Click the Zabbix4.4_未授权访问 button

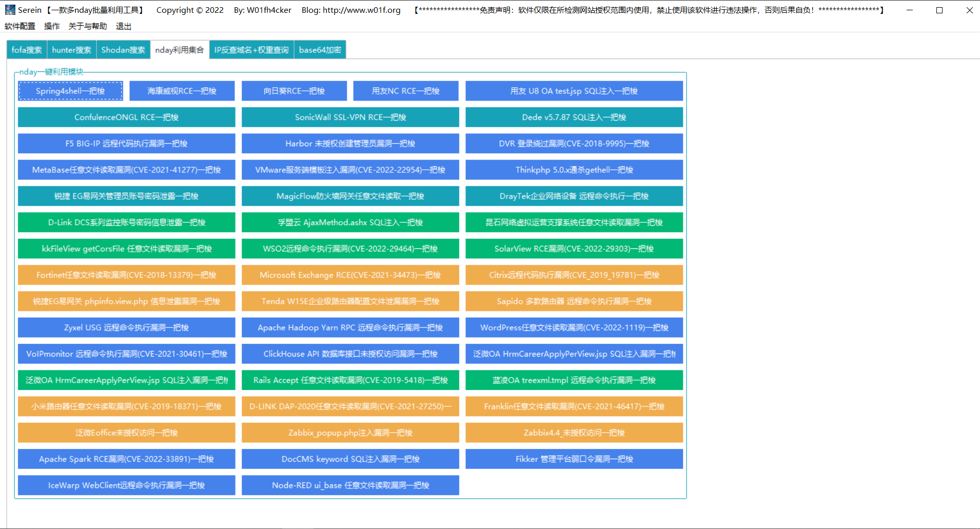pos(574,433)
